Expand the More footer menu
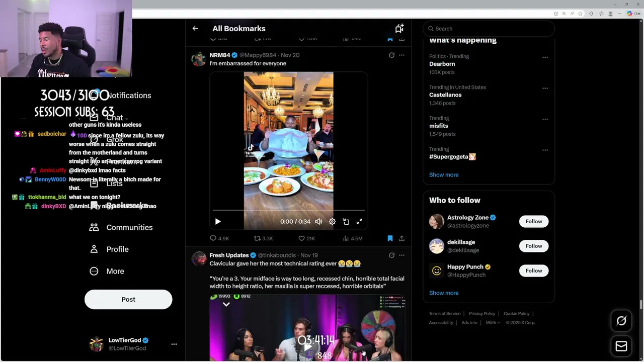Image resolution: width=644 pixels, height=362 pixels. tap(493, 323)
